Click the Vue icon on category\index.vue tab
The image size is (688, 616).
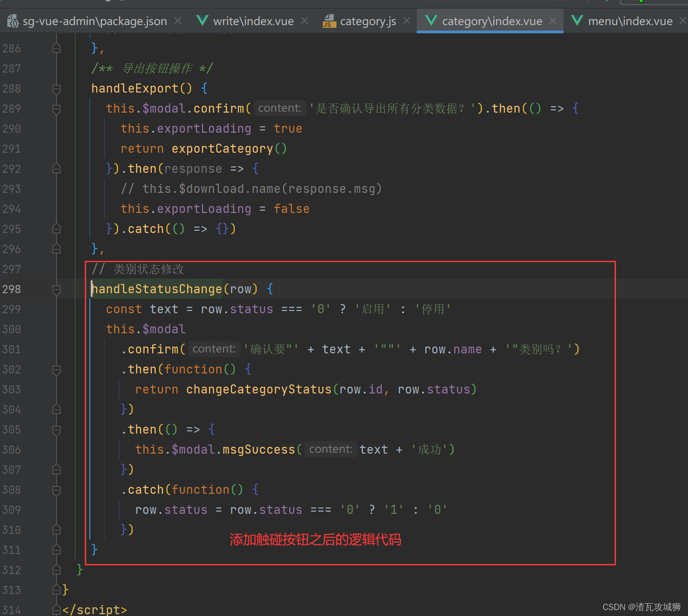coord(431,21)
